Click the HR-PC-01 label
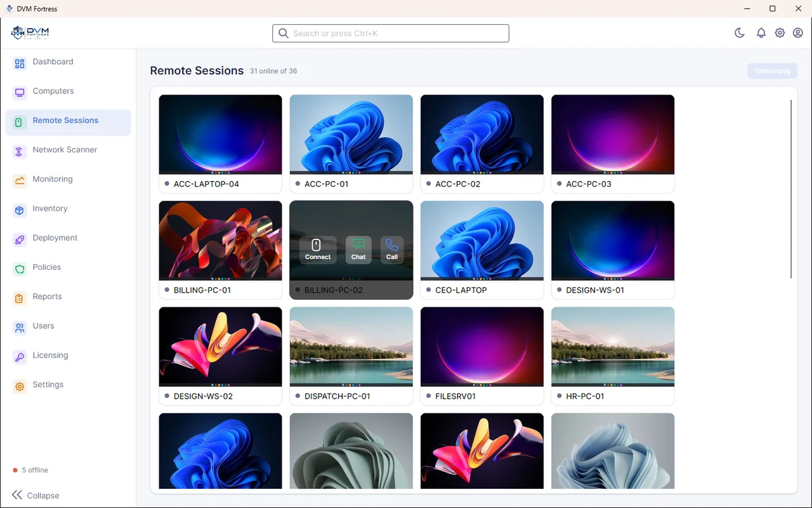This screenshot has width=812, height=508. tap(585, 396)
